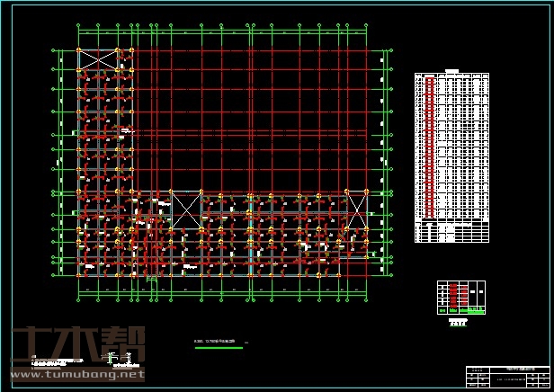Click the header above the schedule table

point(451,70)
